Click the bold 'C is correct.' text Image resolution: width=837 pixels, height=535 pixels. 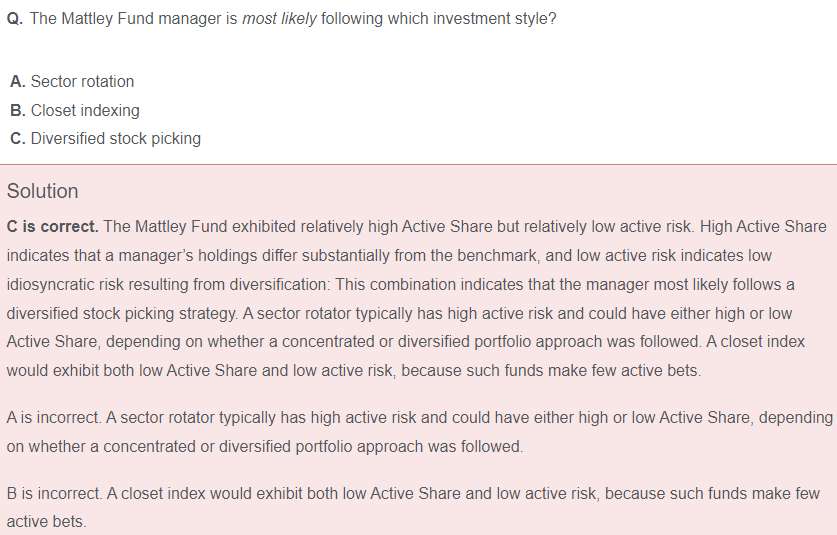52,227
